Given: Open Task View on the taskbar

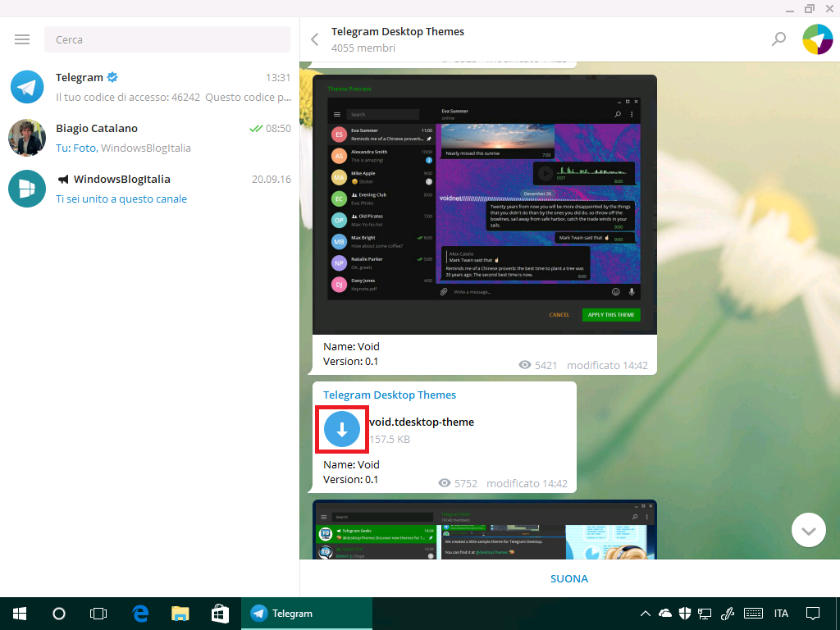Looking at the screenshot, I should coord(98,614).
